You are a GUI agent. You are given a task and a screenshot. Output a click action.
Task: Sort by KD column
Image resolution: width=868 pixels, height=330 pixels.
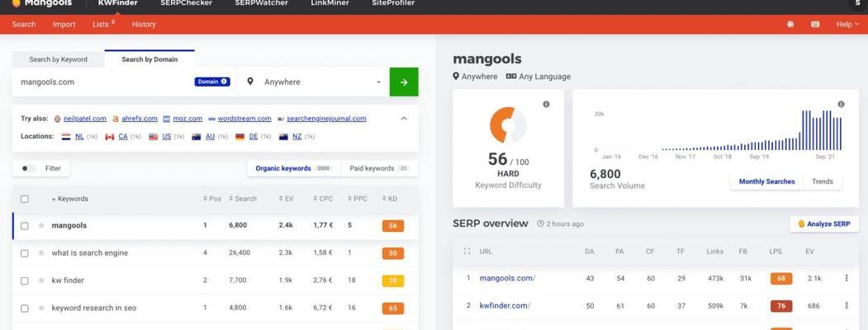pyautogui.click(x=390, y=199)
